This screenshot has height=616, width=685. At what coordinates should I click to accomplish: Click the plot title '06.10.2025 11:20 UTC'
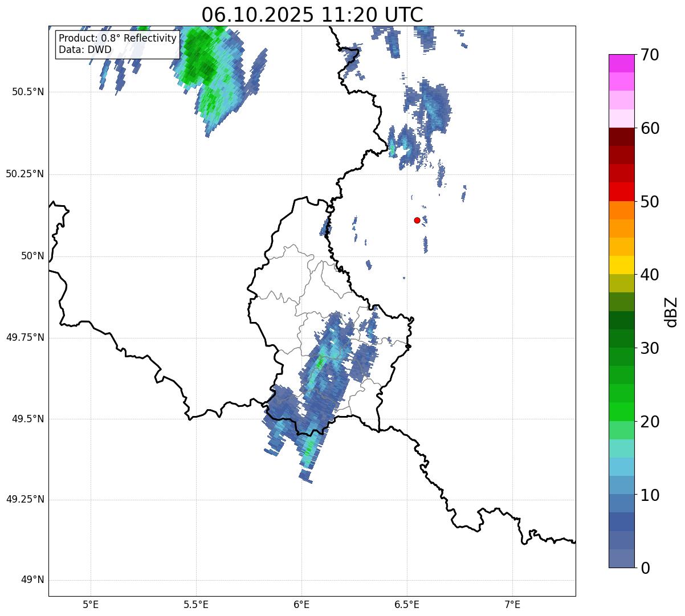[312, 14]
